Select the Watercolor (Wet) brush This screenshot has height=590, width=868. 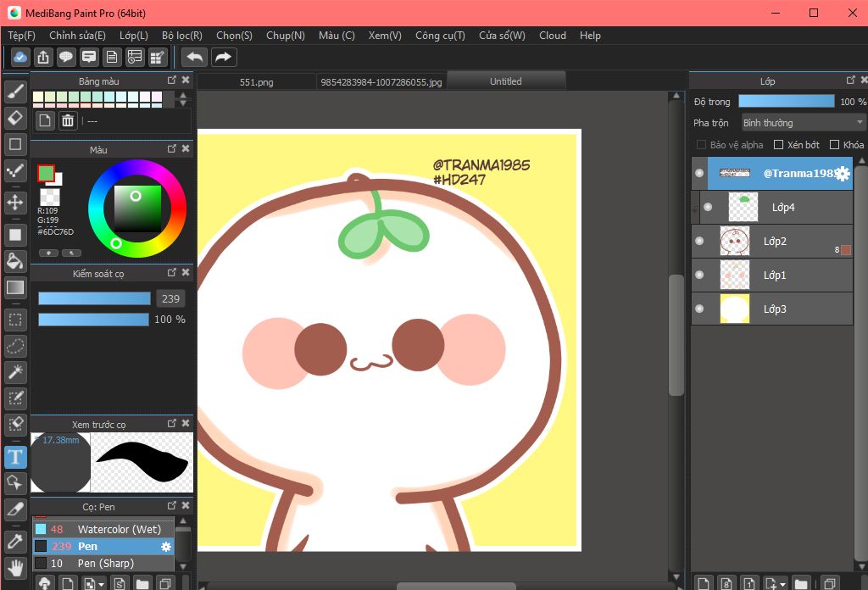(118, 530)
